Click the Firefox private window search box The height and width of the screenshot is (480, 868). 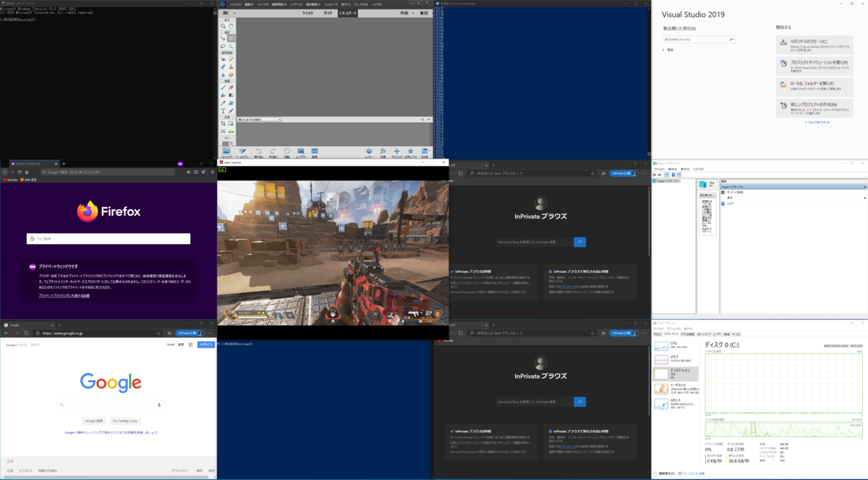point(109,238)
